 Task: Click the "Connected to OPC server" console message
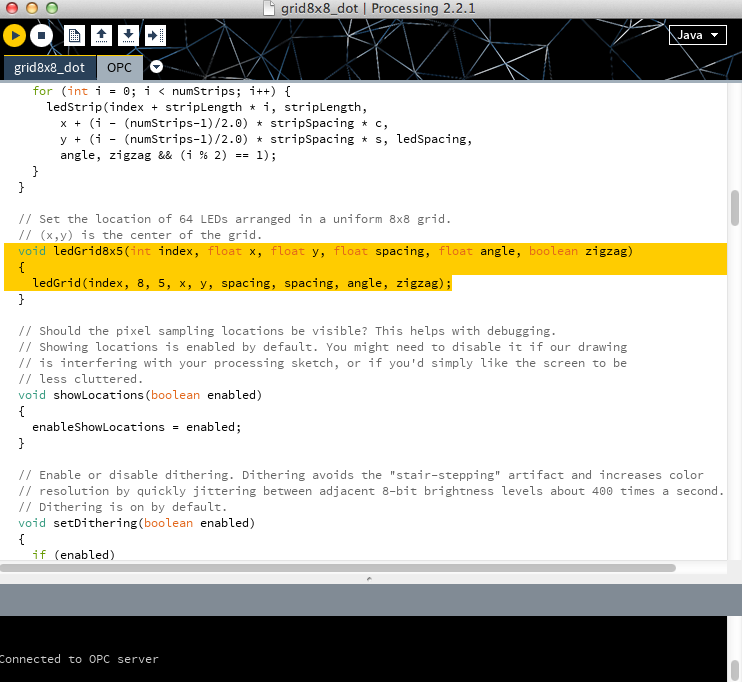[x=79, y=659]
